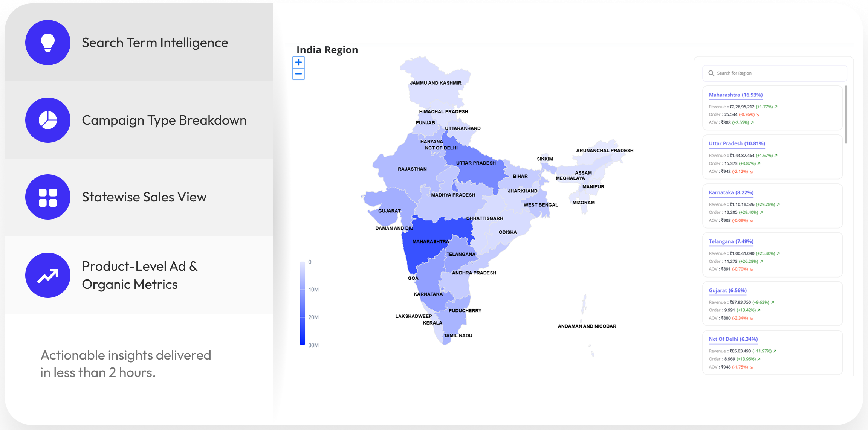Click the lightbulb Search Term Intelligence icon
868x430 pixels.
[48, 43]
